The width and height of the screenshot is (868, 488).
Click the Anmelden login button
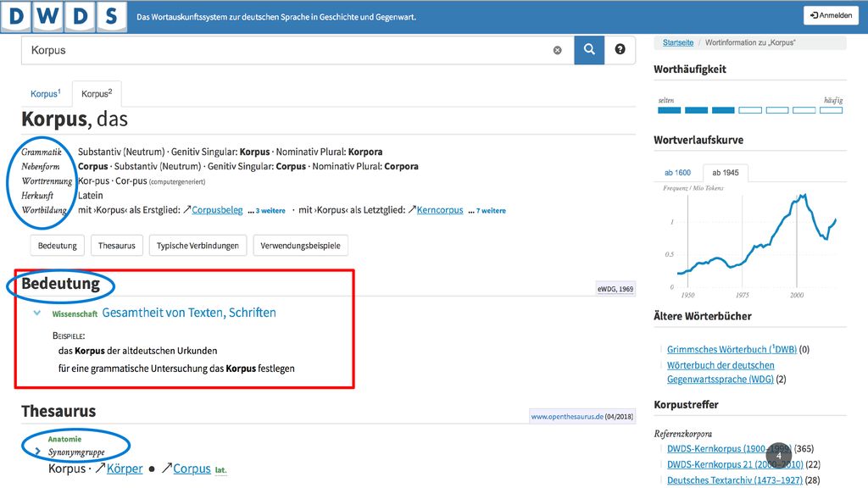pos(831,15)
